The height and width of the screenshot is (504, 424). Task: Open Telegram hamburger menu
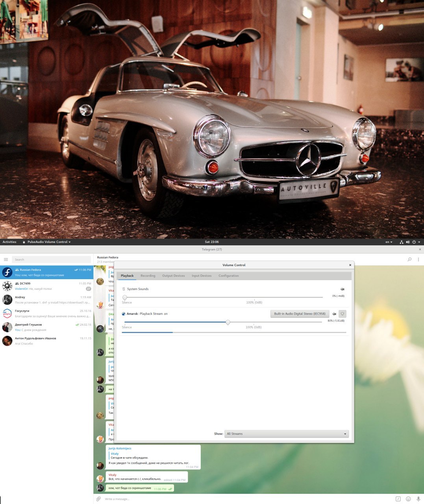[6, 259]
